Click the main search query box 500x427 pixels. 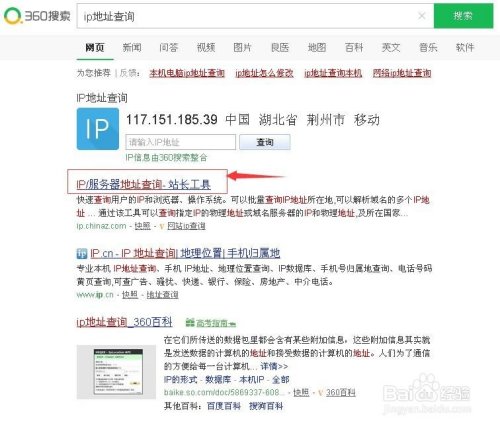[x=247, y=16]
